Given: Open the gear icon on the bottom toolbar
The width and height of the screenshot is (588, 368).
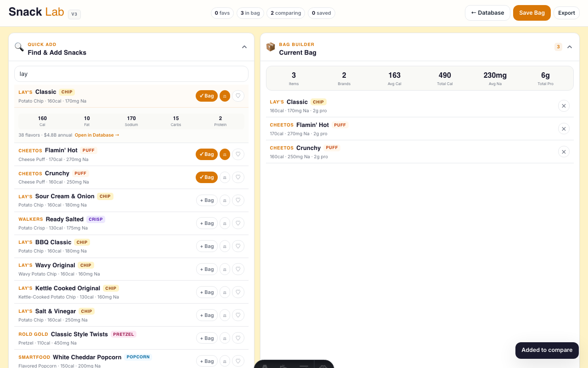Looking at the screenshot, I should point(322,367).
